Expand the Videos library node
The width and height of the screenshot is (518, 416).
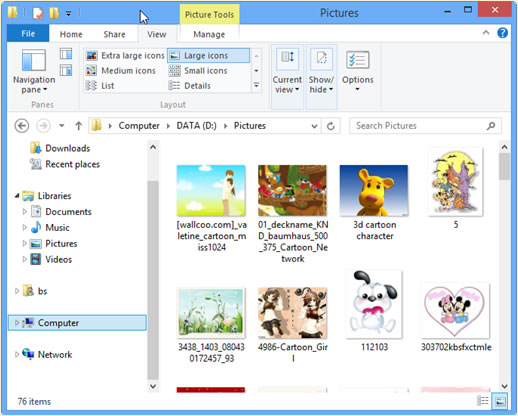[x=24, y=259]
